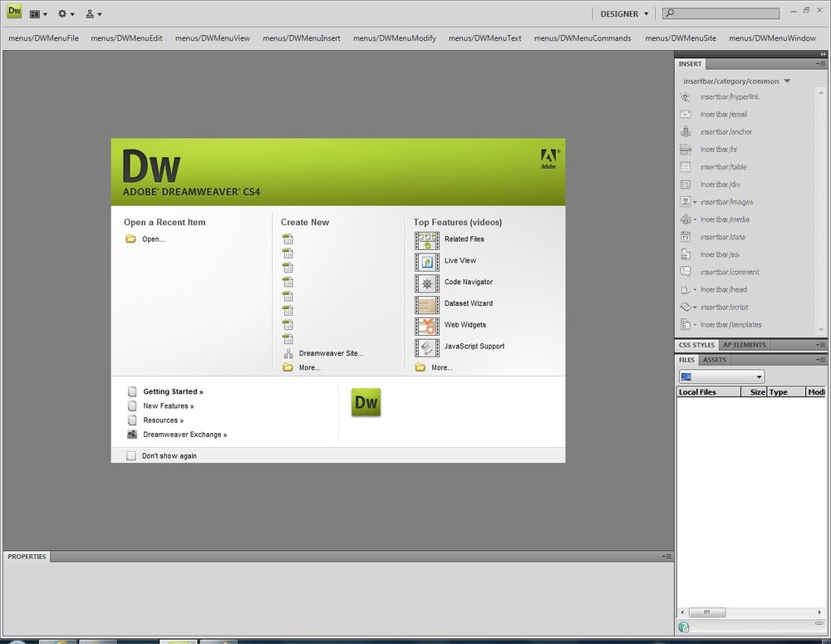The width and height of the screenshot is (831, 644).
Task: Open the DWMenuView menu
Action: (x=213, y=38)
